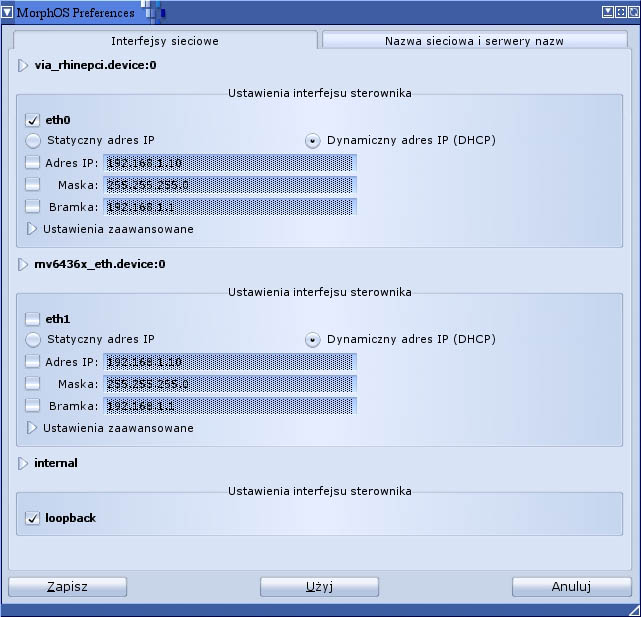
Task: Select Dynamiczny adres IP (DHCP) for eth1
Action: (313, 339)
